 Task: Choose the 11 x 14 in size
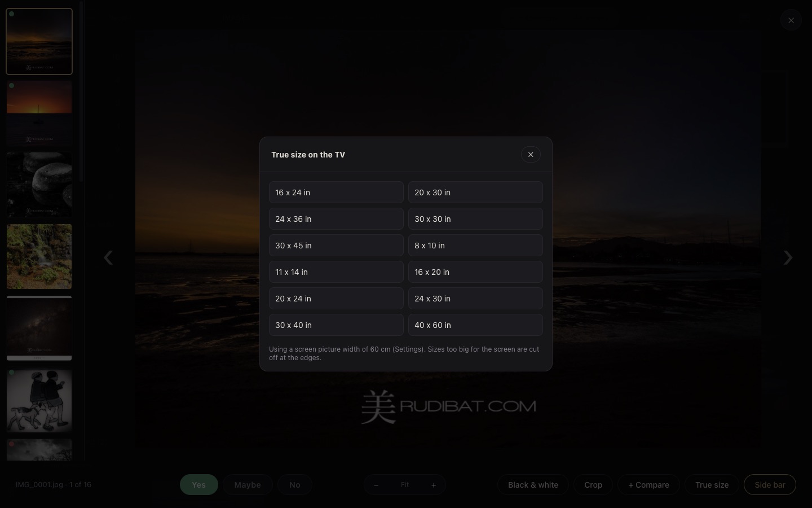pyautogui.click(x=336, y=272)
